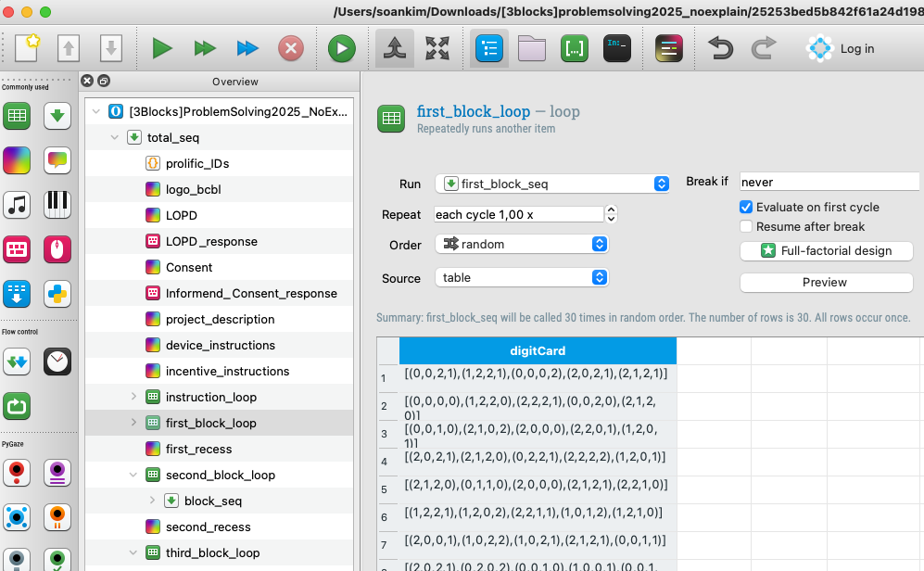Check the Resume after break option

point(746,226)
